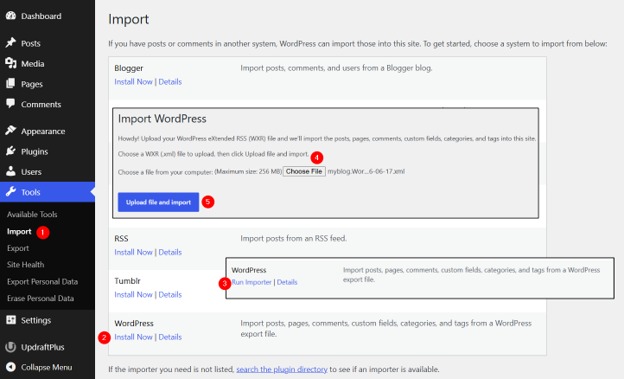Image resolution: width=624 pixels, height=379 pixels.
Task: Click the Users person icon
Action: pos(11,171)
